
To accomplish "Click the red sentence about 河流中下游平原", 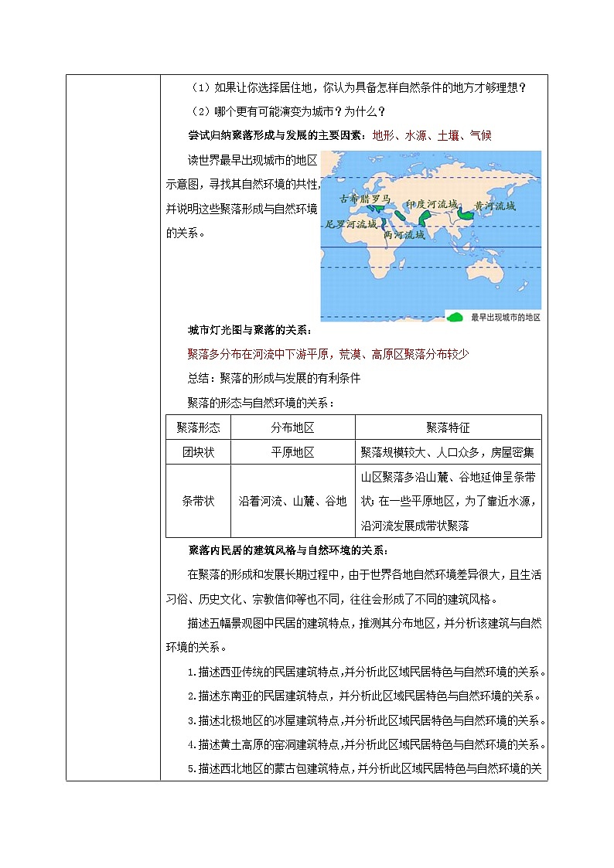I will 328,354.
